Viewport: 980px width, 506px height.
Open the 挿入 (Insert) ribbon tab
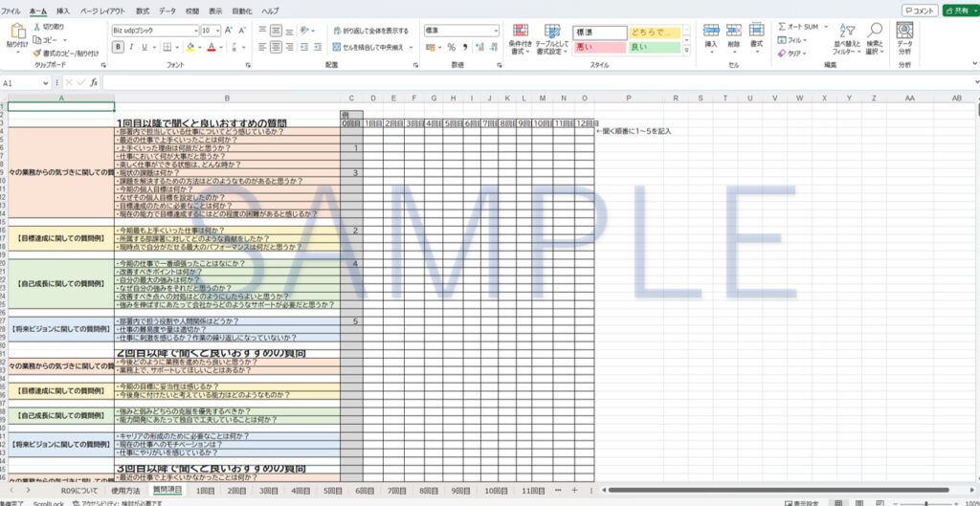tap(63, 11)
